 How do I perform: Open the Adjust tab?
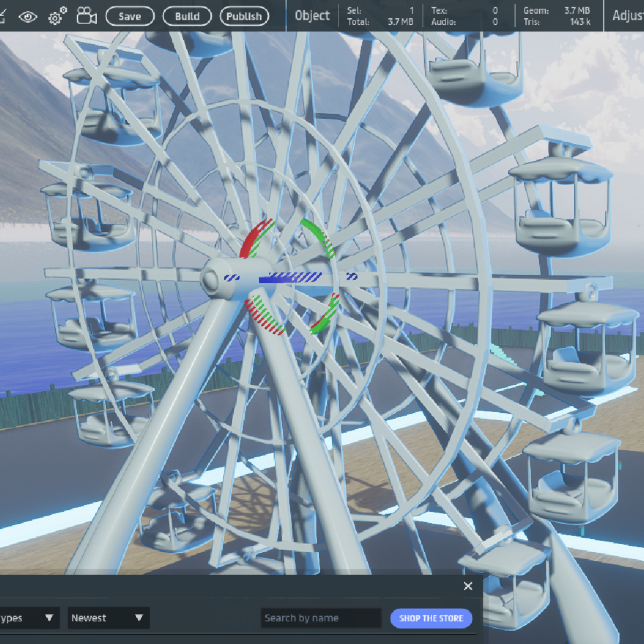pos(627,16)
